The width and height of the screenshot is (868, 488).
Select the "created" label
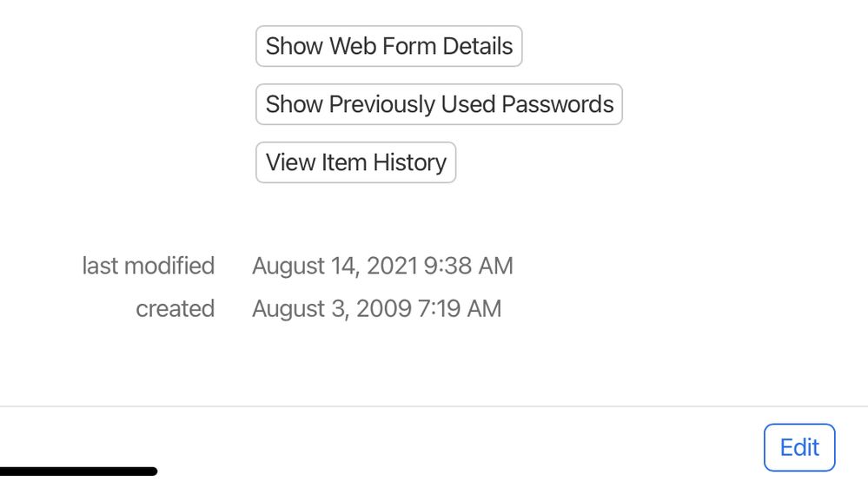click(175, 309)
